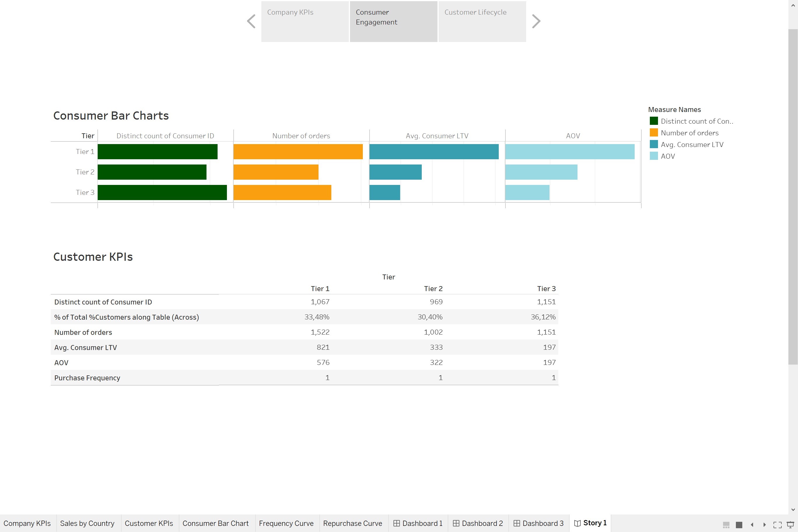Click the Tier 1 Distinct count bar
The width and height of the screenshot is (798, 532).
pos(157,152)
